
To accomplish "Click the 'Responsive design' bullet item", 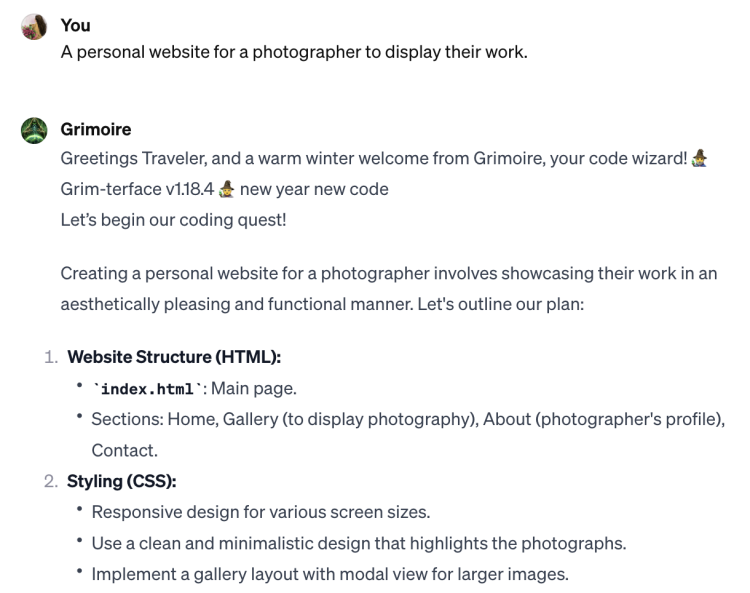I will tap(260, 512).
